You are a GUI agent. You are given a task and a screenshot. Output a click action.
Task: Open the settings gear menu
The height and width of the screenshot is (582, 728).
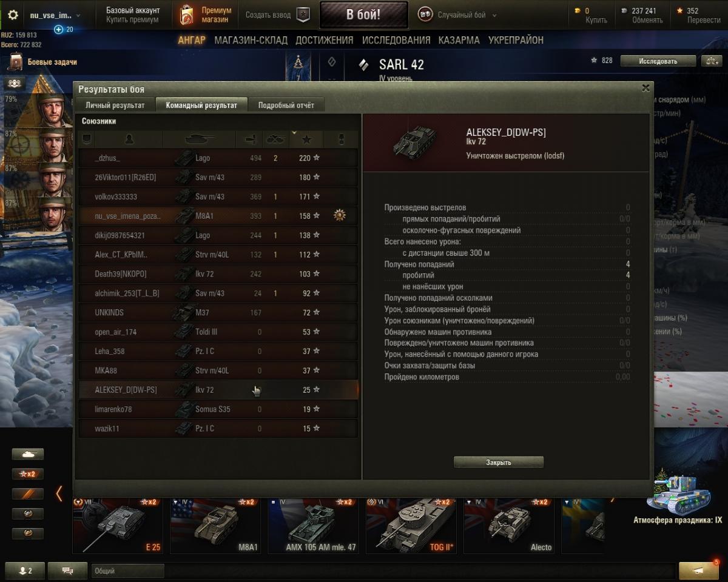pos(13,15)
